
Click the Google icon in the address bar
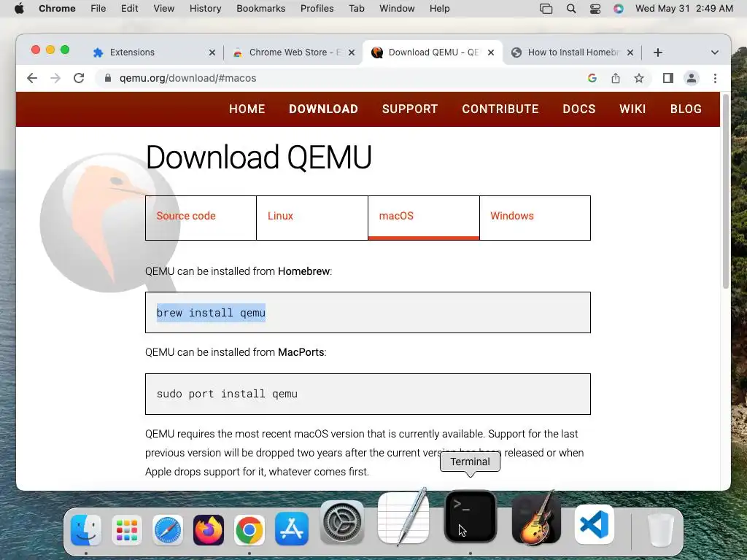pyautogui.click(x=592, y=78)
